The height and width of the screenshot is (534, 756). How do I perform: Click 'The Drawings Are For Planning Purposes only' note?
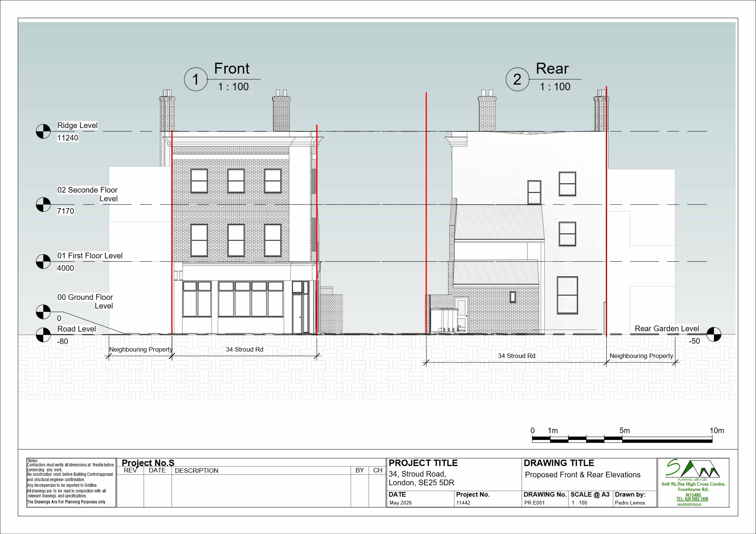pyautogui.click(x=66, y=502)
